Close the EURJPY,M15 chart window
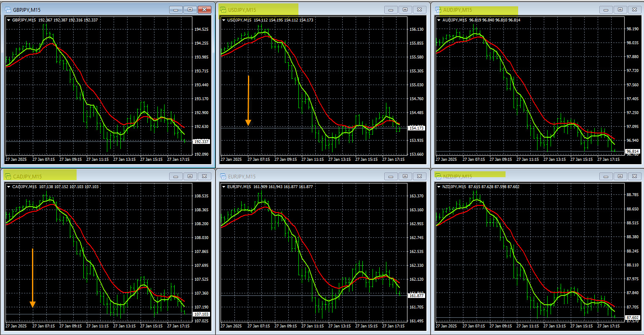The image size is (644, 335). pos(419,176)
